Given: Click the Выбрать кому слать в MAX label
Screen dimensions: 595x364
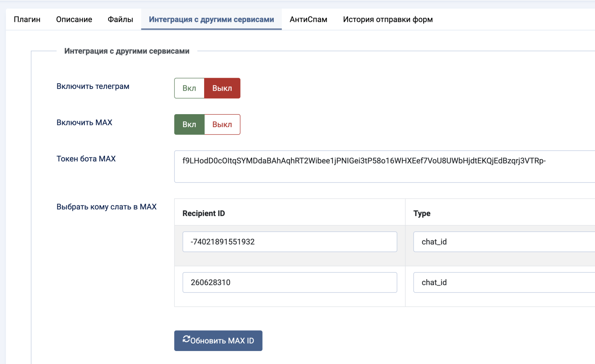Looking at the screenshot, I should tap(106, 207).
